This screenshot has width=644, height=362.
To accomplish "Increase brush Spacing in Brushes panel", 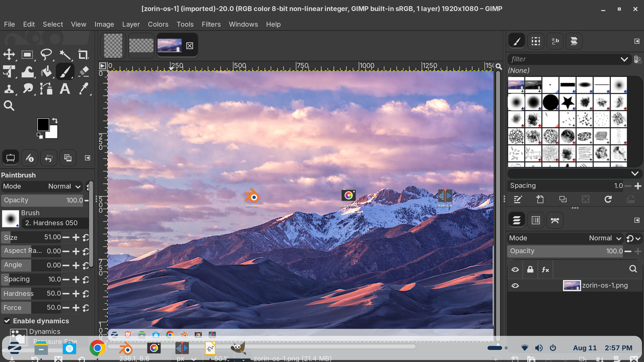I will coord(638,186).
